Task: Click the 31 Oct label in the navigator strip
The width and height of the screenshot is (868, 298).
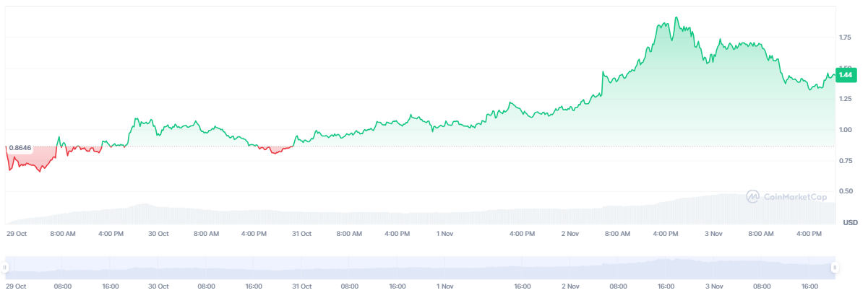Action: (301, 286)
